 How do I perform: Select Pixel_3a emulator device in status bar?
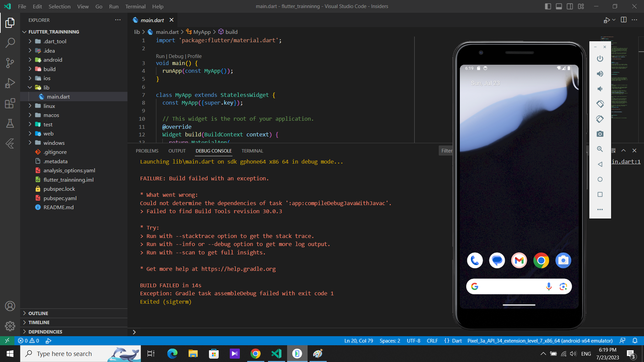click(x=540, y=341)
